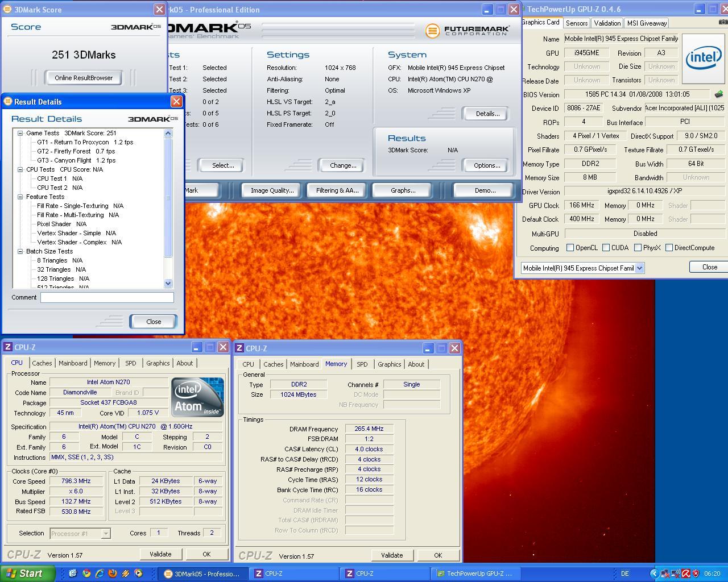Open Mainboard tab in left CPU-Z

[x=73, y=363]
